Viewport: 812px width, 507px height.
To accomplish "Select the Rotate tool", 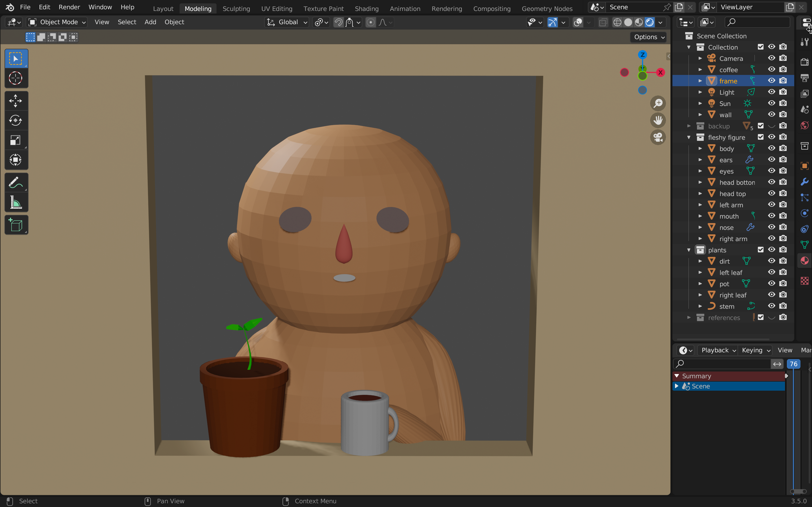I will [16, 120].
